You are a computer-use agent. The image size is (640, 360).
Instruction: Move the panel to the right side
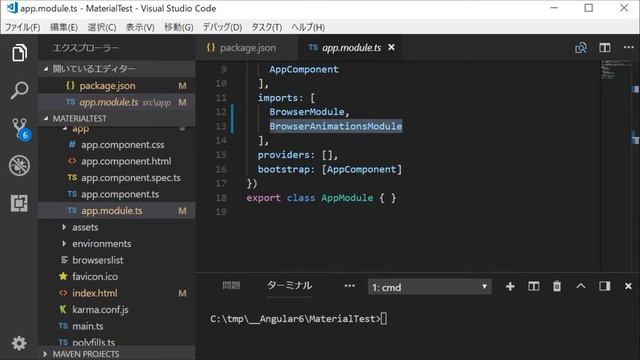click(x=604, y=286)
